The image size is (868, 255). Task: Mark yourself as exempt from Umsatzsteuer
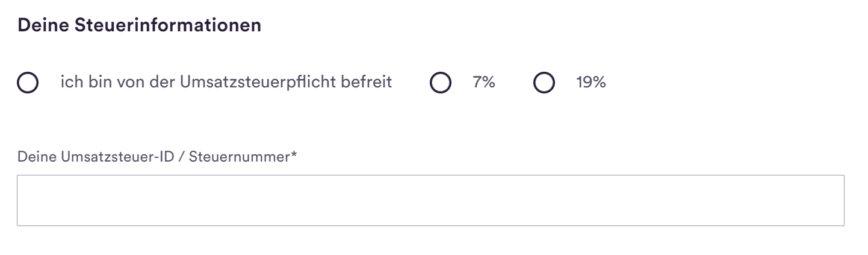28,83
